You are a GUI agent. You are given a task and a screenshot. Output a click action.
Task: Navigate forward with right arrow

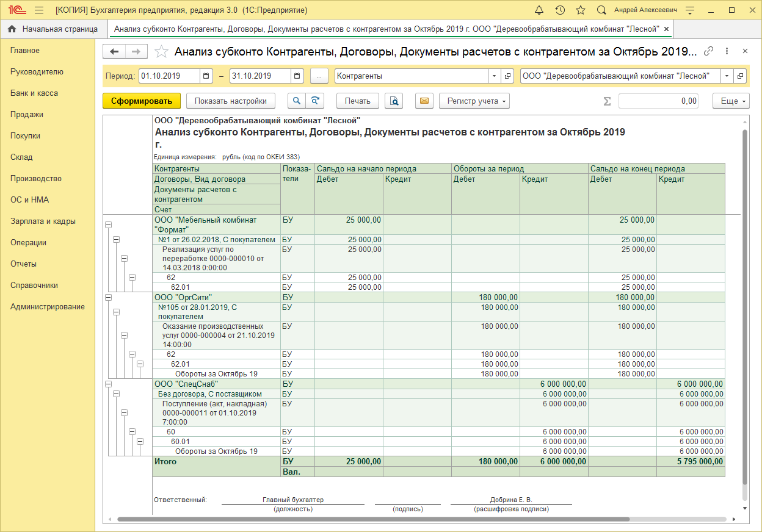137,52
